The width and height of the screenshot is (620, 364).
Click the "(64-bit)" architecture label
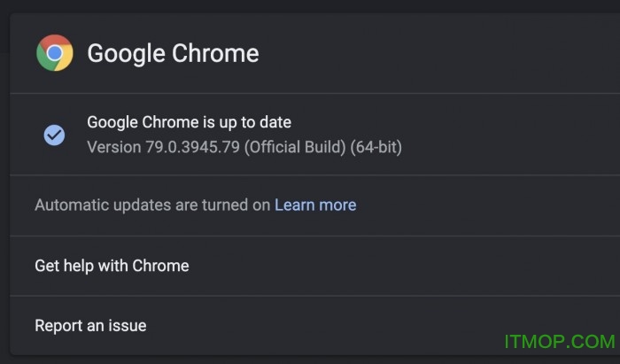coord(376,147)
